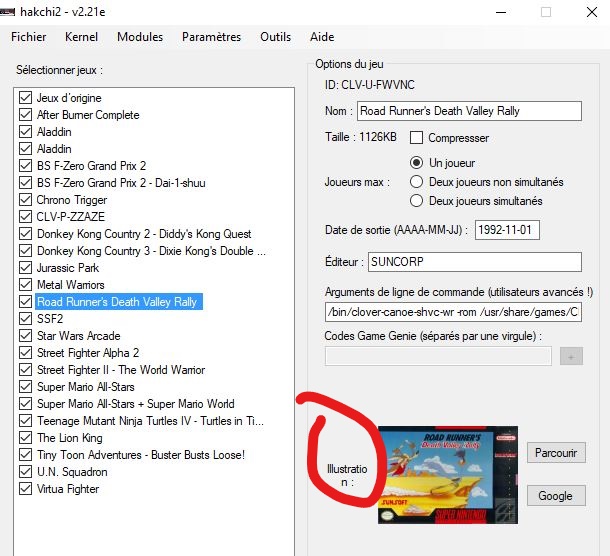Select the Un joueur radio button
This screenshot has width=610, height=556.
(416, 163)
